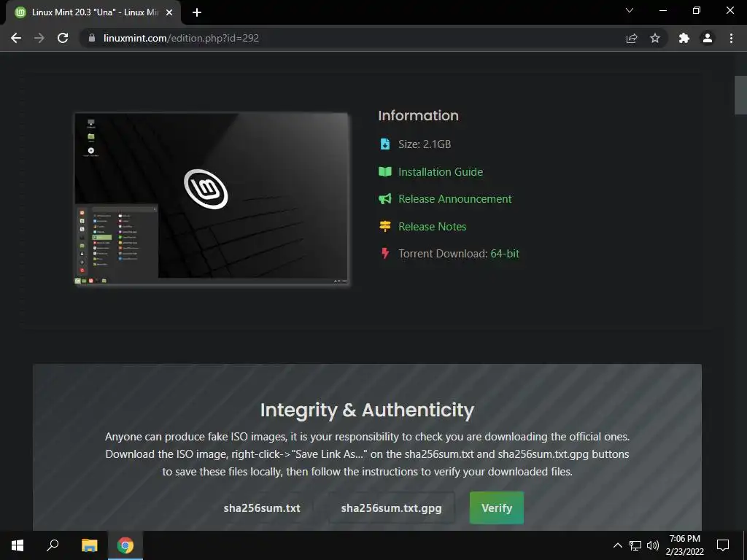The image size is (747, 560).
Task: Reload the Linux Mint page
Action: point(63,38)
